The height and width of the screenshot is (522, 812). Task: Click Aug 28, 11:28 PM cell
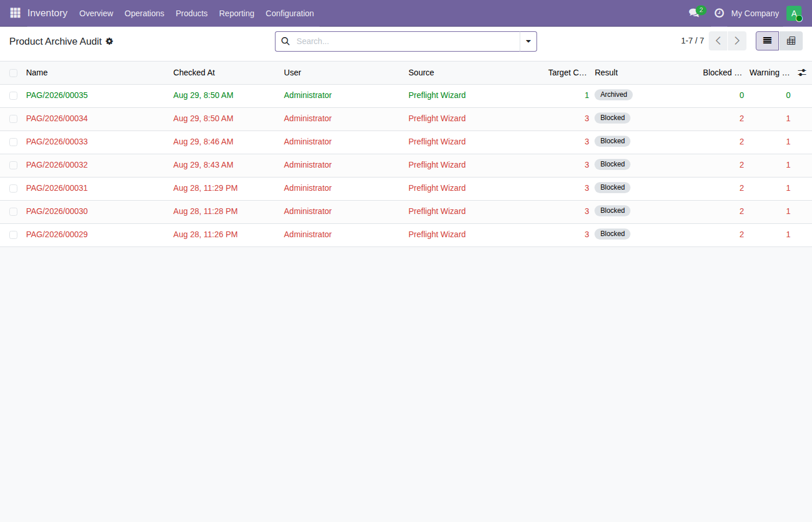[205, 211]
